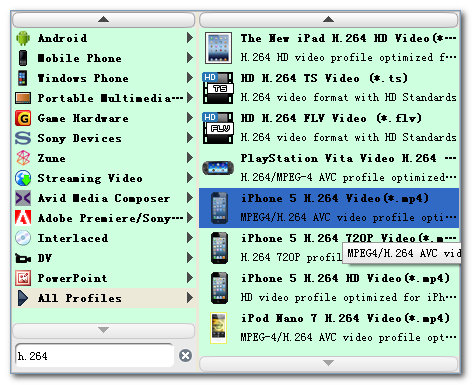Viewport: 472px width, 385px height.
Task: Select iPhone 5 H.264 HD Video(*.mp4) profile
Action: click(329, 288)
